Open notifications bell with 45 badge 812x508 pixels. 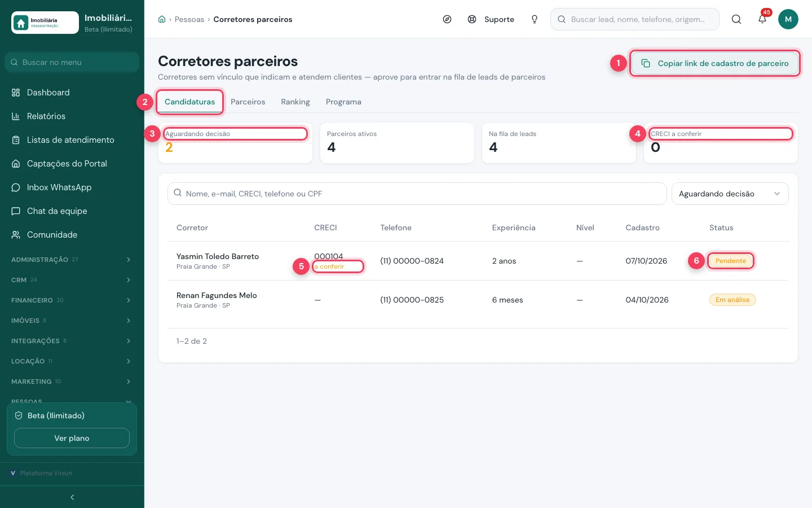pyautogui.click(x=762, y=19)
